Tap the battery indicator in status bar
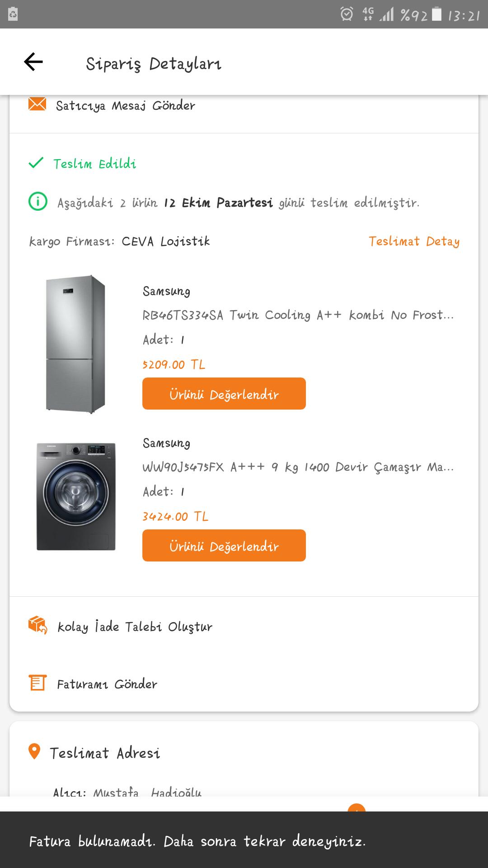 pyautogui.click(x=436, y=14)
